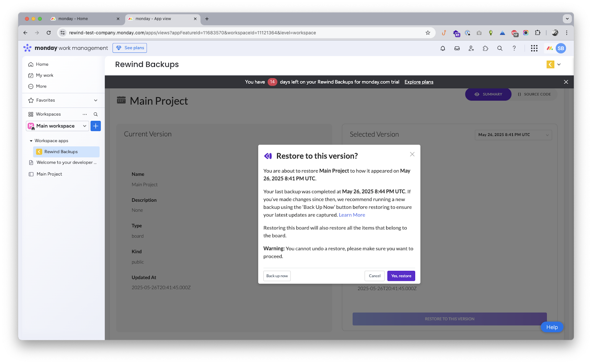
Task: Click Cancel in the dialog
Action: pyautogui.click(x=374, y=276)
